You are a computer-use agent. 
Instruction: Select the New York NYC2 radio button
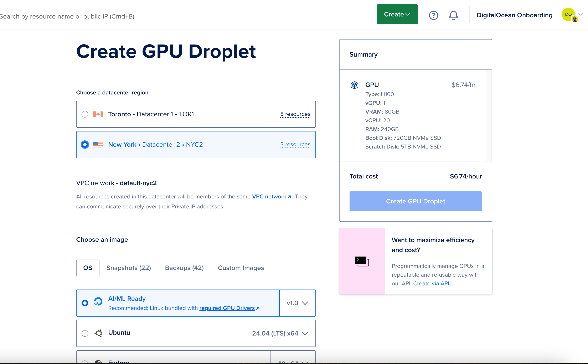[85, 144]
